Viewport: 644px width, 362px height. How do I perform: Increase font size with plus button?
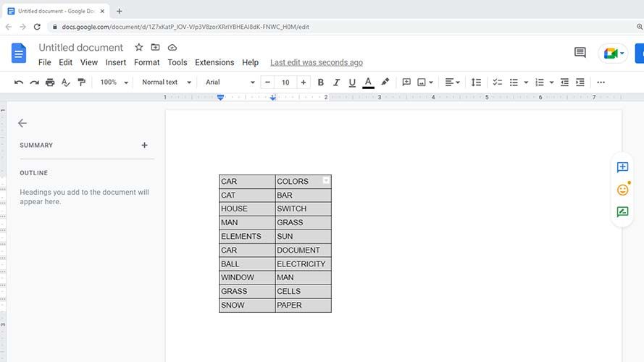(x=303, y=83)
